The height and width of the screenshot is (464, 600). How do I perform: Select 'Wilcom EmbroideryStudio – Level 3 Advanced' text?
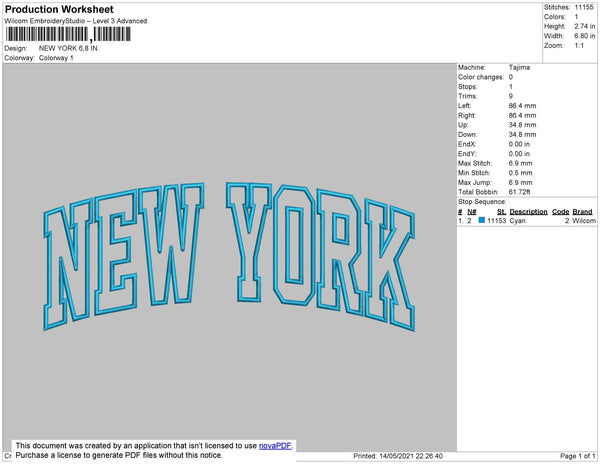point(76,21)
